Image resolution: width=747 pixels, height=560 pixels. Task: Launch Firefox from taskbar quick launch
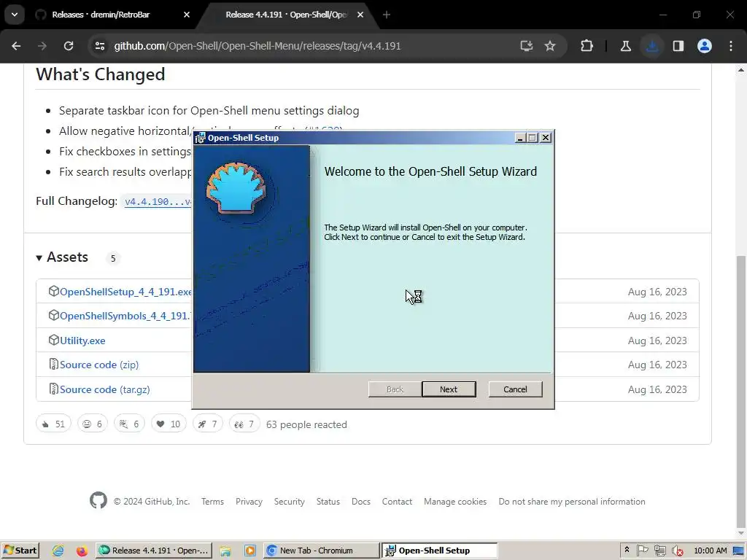pyautogui.click(x=82, y=551)
